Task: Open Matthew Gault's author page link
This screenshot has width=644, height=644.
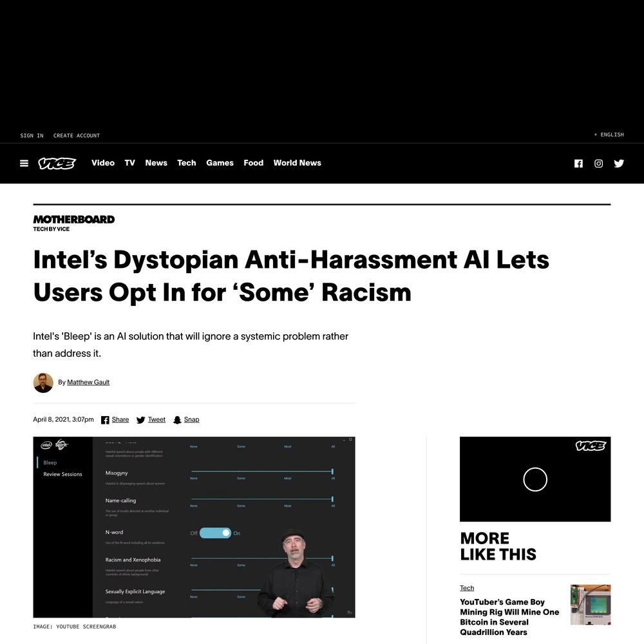Action: [x=88, y=383]
